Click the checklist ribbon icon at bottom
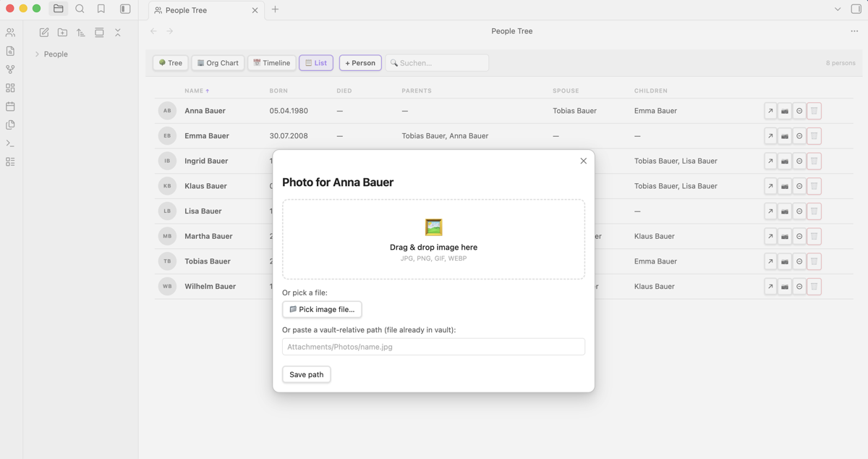The height and width of the screenshot is (459, 868). click(10, 161)
